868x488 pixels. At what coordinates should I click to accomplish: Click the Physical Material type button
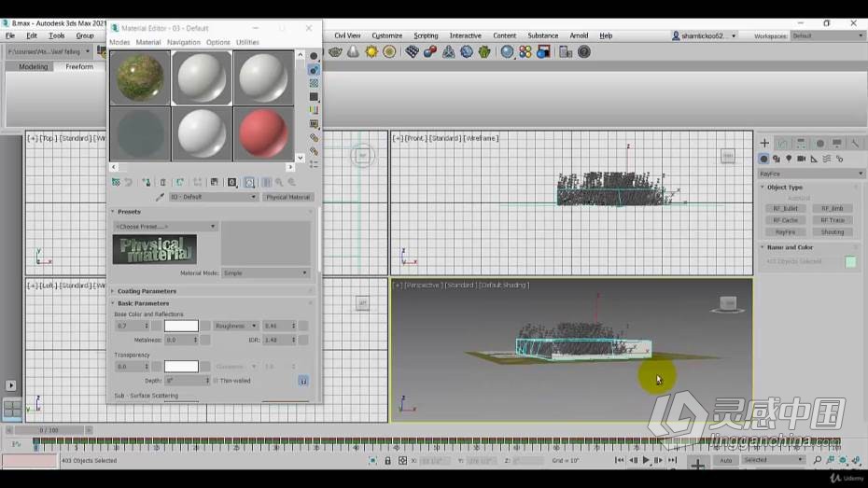[x=287, y=197]
